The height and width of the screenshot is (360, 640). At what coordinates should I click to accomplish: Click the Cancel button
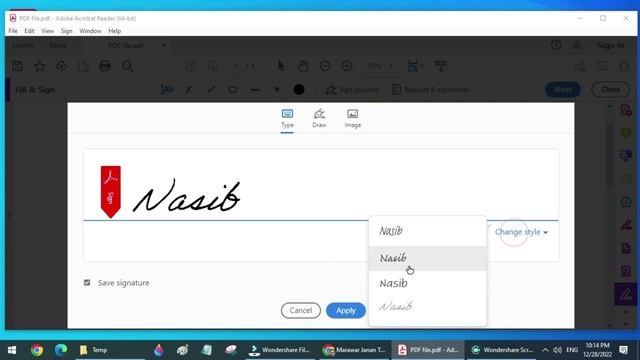click(x=300, y=311)
